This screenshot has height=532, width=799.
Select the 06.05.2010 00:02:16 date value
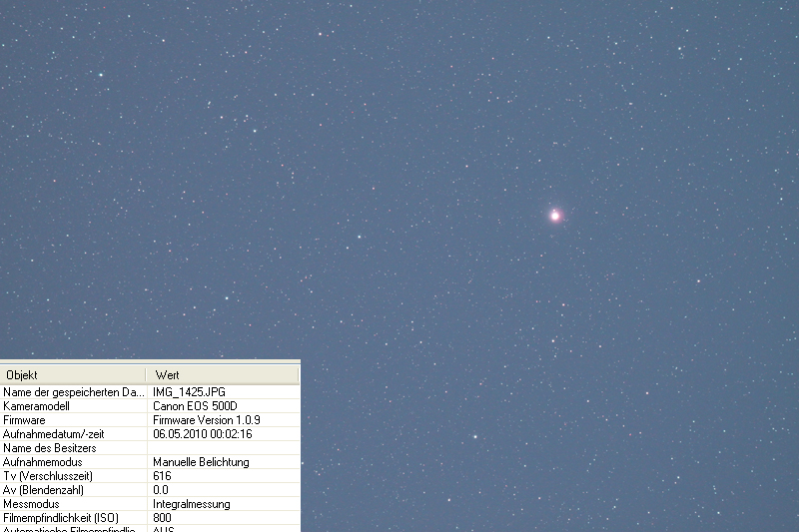click(x=202, y=434)
